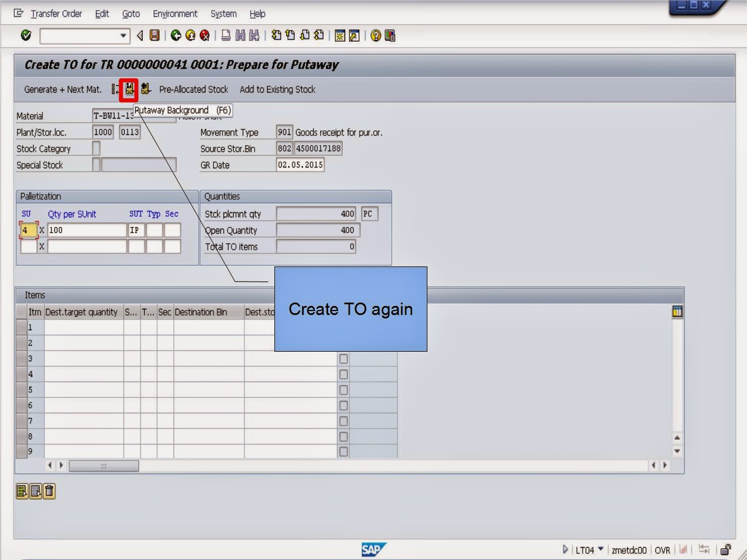Click the GR Date field 02.05.2015

300,165
